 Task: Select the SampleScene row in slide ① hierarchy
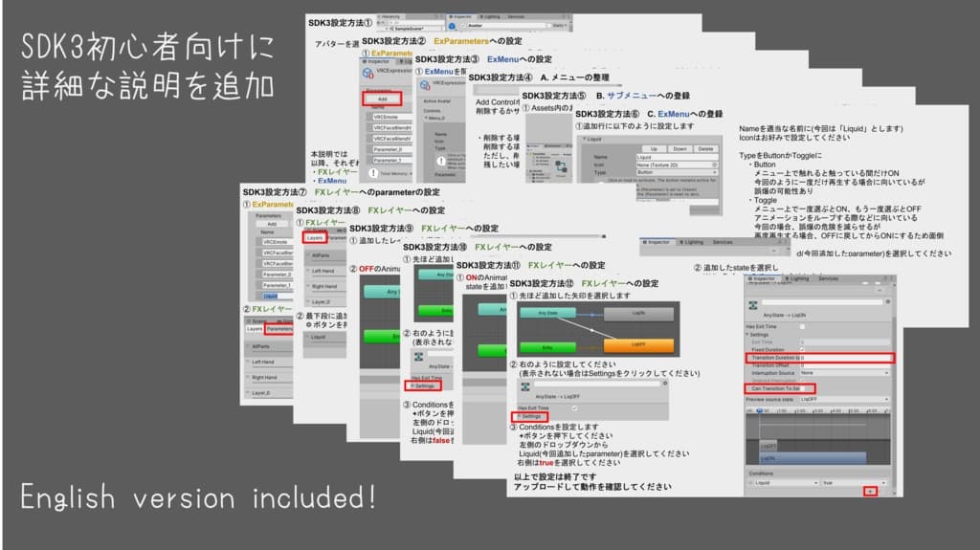point(408,29)
